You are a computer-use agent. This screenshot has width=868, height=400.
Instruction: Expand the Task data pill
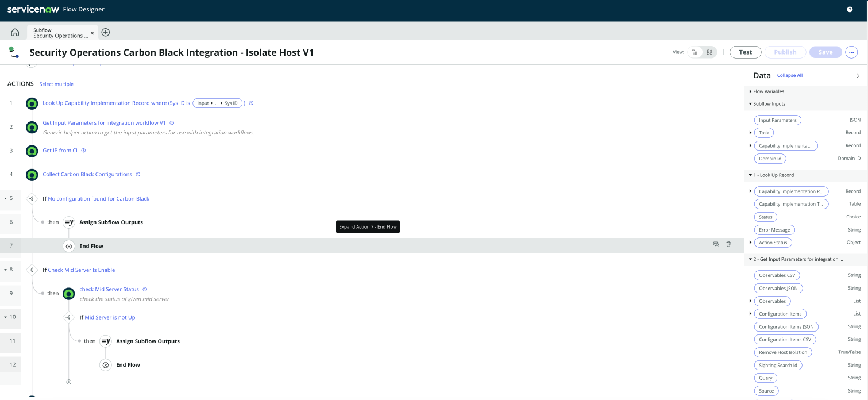751,133
